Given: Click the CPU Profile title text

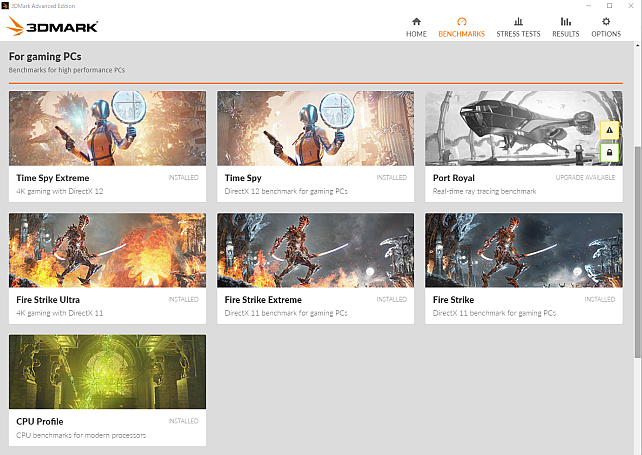Looking at the screenshot, I should pyautogui.click(x=40, y=421).
